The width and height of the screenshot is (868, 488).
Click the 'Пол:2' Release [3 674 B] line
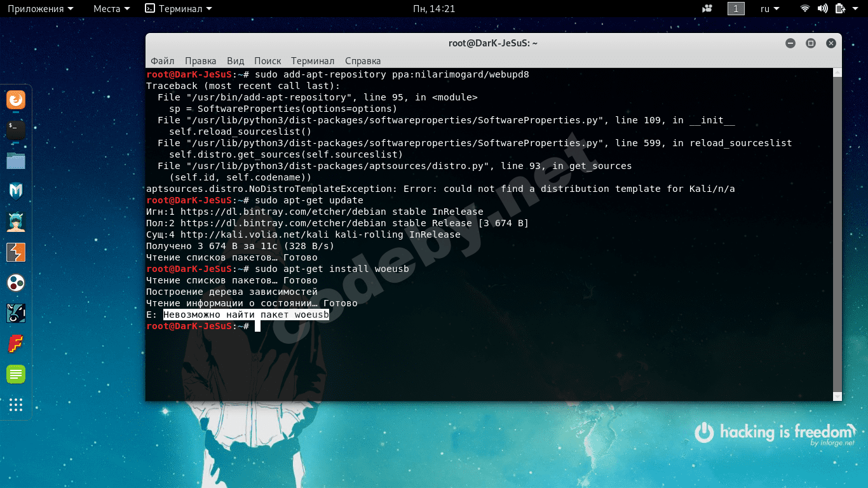tap(337, 223)
